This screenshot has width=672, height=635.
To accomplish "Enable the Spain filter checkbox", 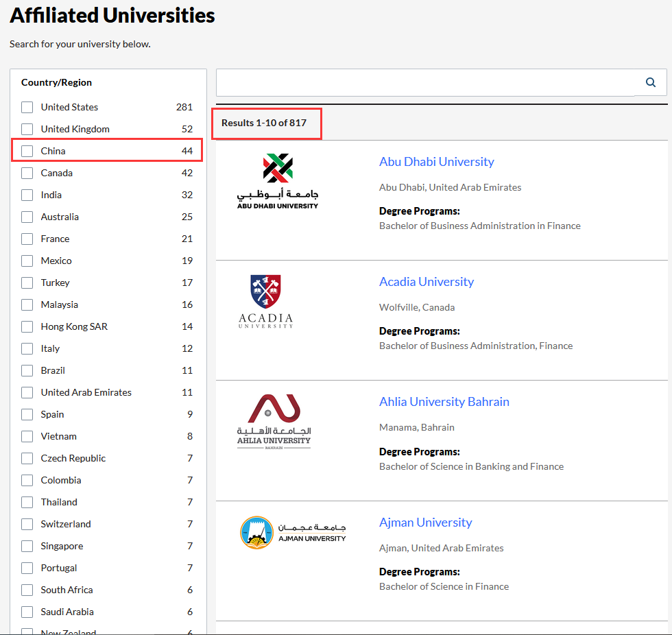I will tap(27, 414).
